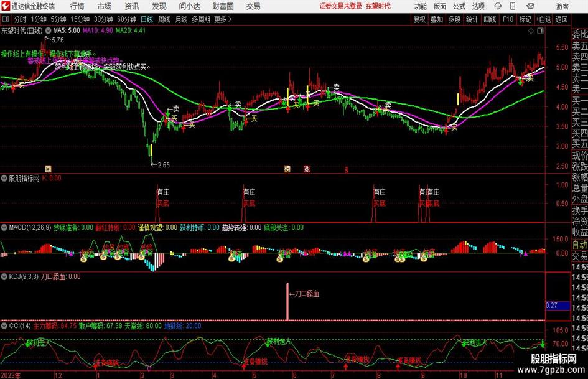Click the MA20: 4.41 indicator value
The image size is (588, 379).
(130, 30)
